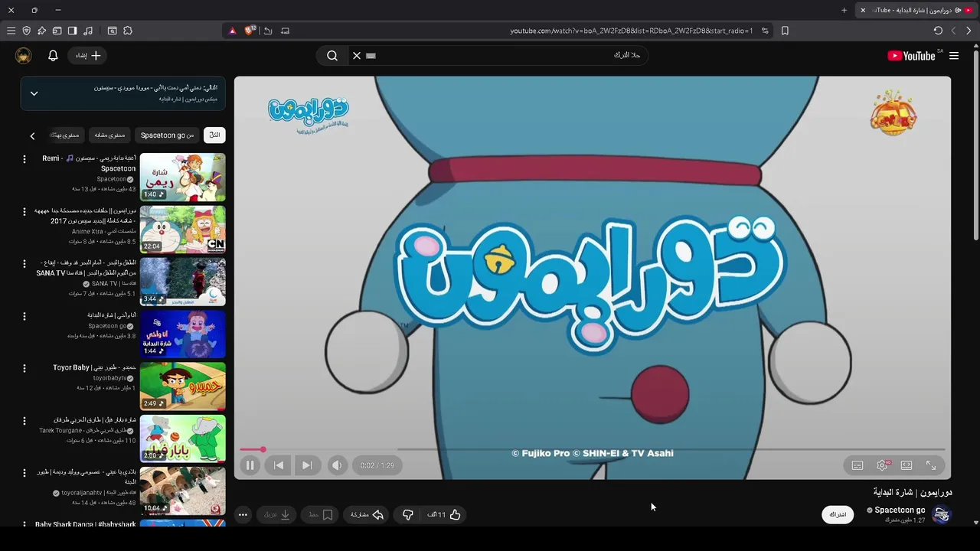Open Brave Shields lion icon
Image resolution: width=980 pixels, height=551 pixels.
[250, 31]
